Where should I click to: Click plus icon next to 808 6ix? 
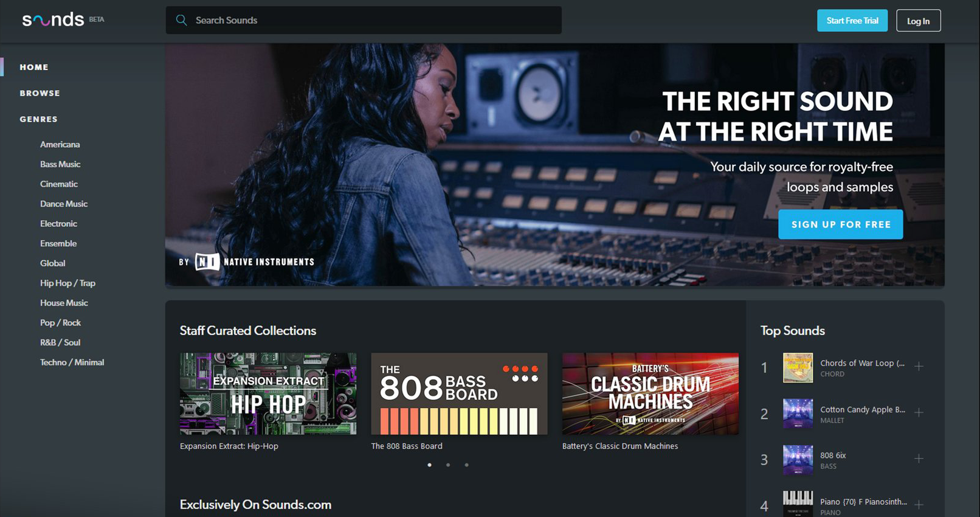[919, 459]
